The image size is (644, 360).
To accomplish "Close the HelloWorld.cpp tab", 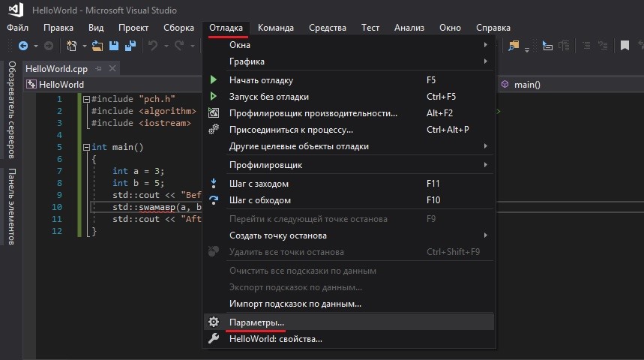I will click(x=112, y=68).
